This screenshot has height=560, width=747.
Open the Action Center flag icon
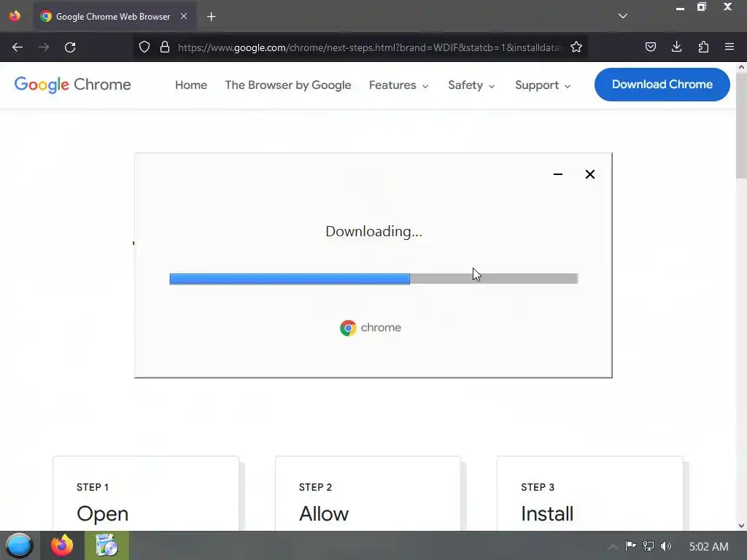point(630,545)
